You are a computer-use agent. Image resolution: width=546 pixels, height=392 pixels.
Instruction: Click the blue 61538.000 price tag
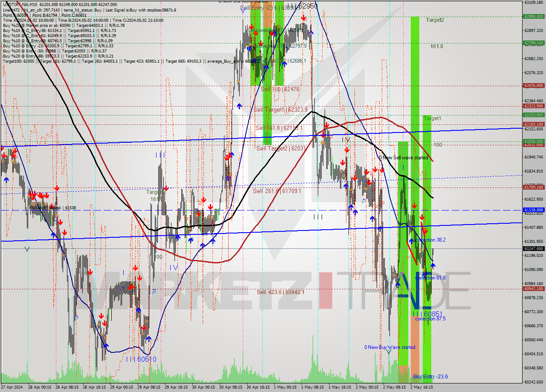tap(533, 210)
